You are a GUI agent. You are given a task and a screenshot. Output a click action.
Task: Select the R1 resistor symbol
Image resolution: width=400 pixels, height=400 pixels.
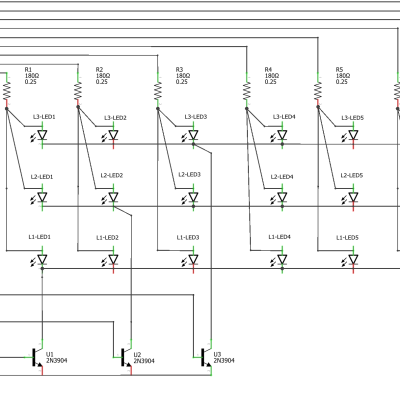click(x=6, y=91)
